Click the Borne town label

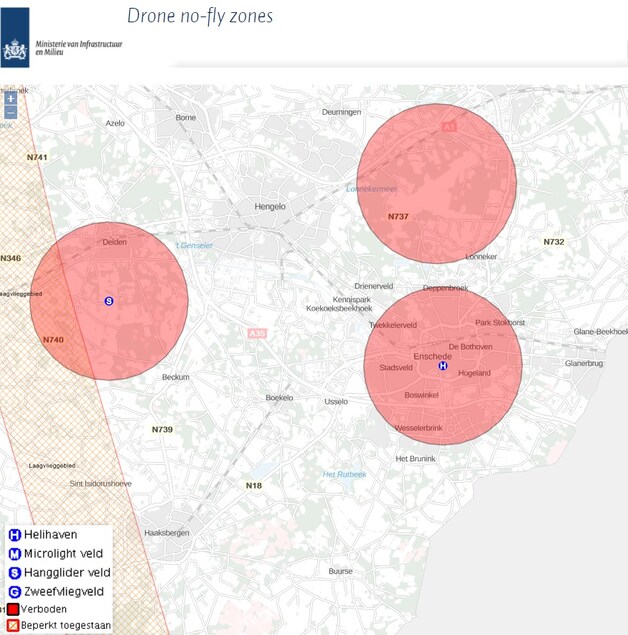click(x=186, y=118)
